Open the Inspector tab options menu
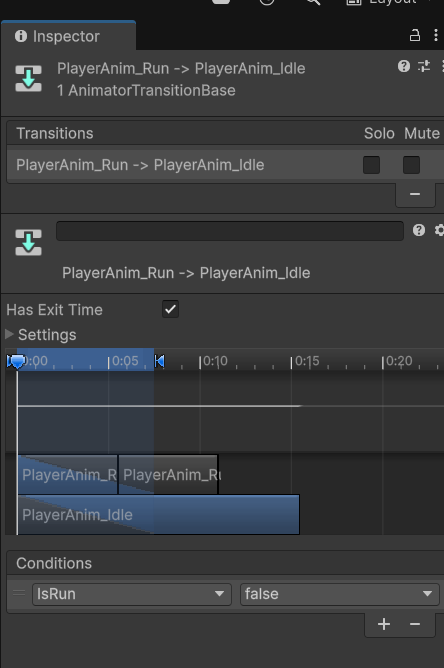This screenshot has height=668, width=444. [435, 35]
